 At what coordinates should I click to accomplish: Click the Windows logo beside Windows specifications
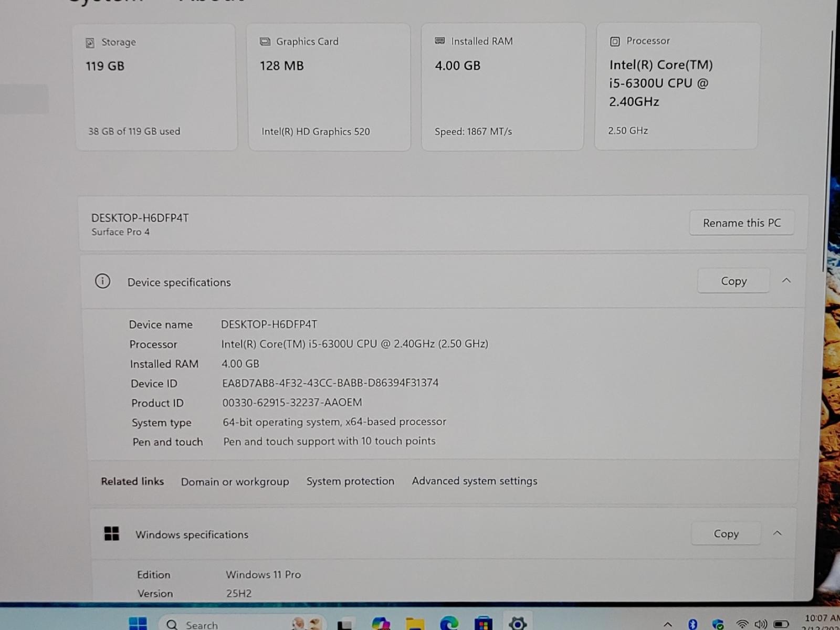[x=112, y=533]
